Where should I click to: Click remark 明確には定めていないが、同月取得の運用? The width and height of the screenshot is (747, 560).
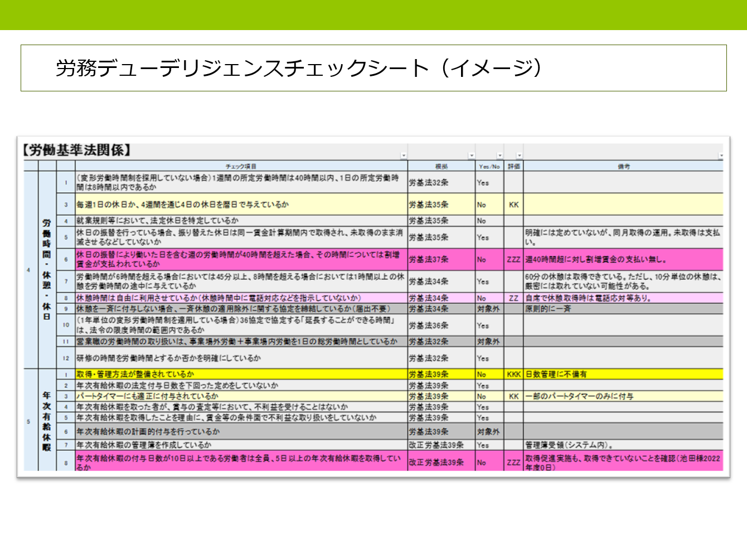coord(623,237)
